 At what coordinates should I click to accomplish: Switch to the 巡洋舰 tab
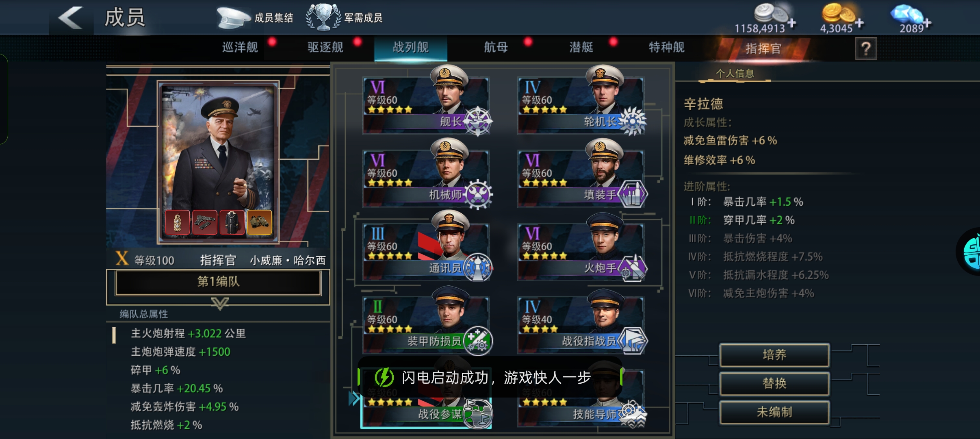point(240,48)
